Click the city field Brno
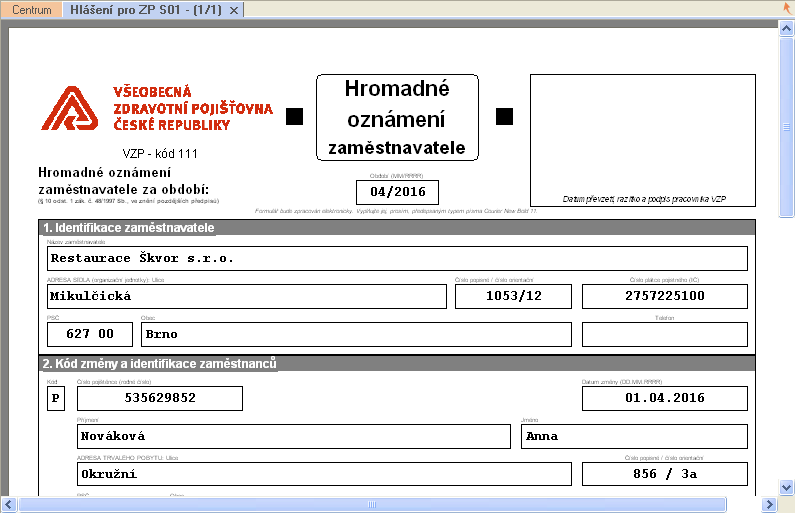Image resolution: width=796 pixels, height=514 pixels. pos(356,334)
